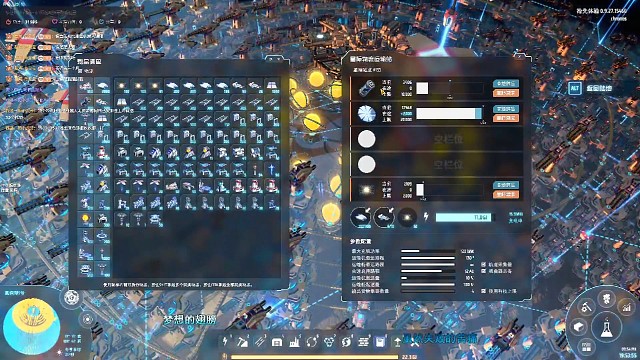Change blue local supply mode of crystal item
Image resolution: width=640 pixels, height=360 pixels.
coord(506,109)
